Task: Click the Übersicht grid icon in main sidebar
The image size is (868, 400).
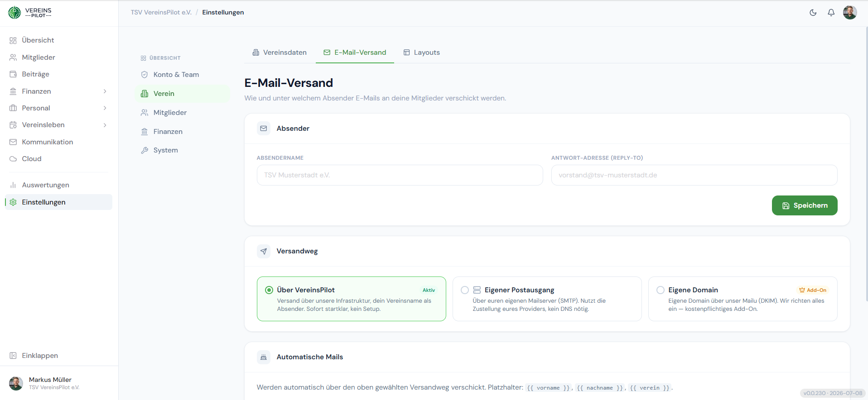Action: [x=13, y=40]
